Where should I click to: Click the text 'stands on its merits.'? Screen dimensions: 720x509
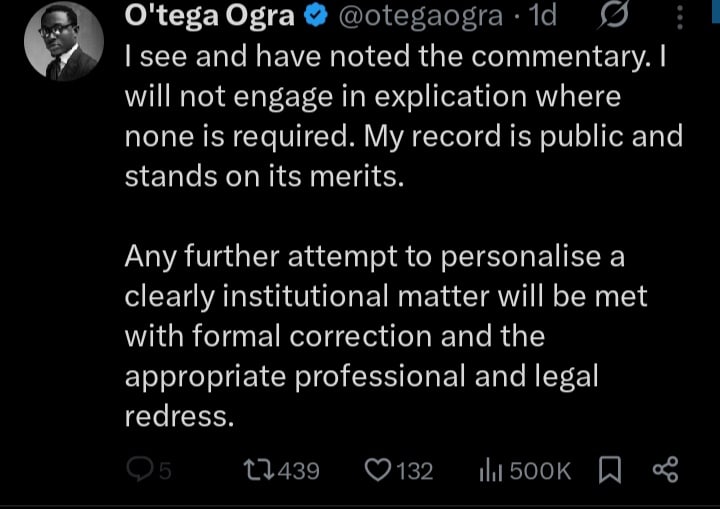(x=253, y=176)
